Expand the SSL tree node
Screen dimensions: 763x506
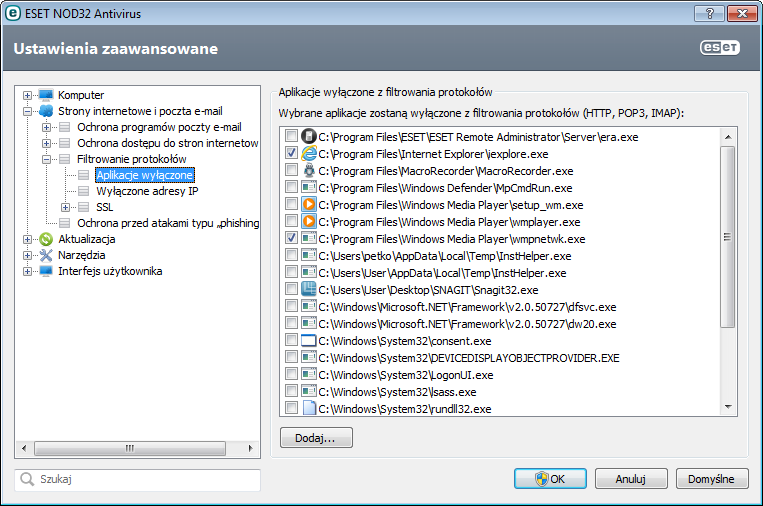point(65,207)
